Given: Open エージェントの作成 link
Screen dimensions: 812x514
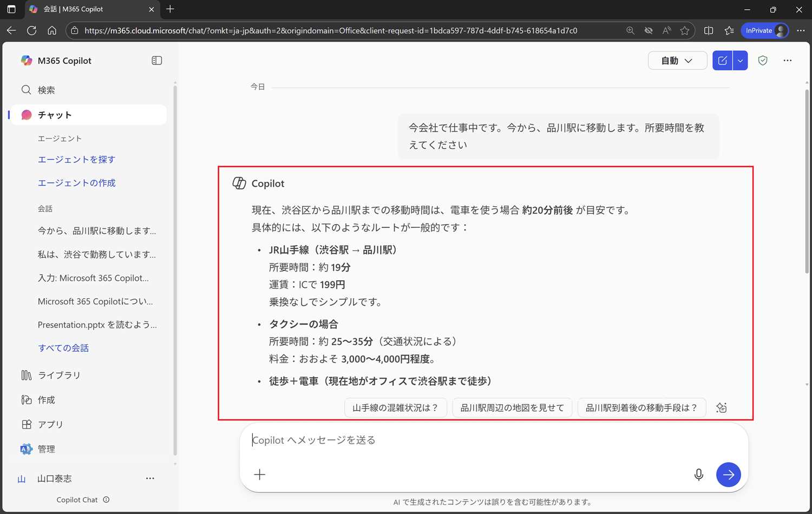Looking at the screenshot, I should (76, 183).
